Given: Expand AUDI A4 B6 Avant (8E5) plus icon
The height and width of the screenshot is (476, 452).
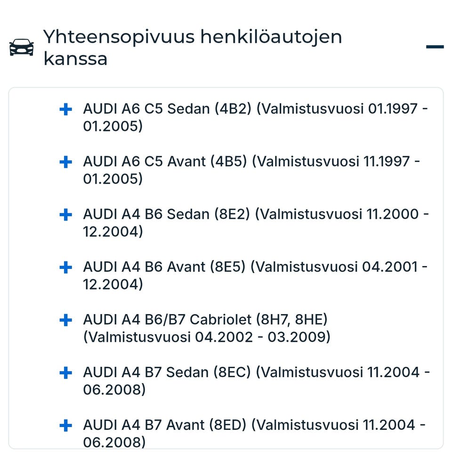Looking at the screenshot, I should coord(66,268).
